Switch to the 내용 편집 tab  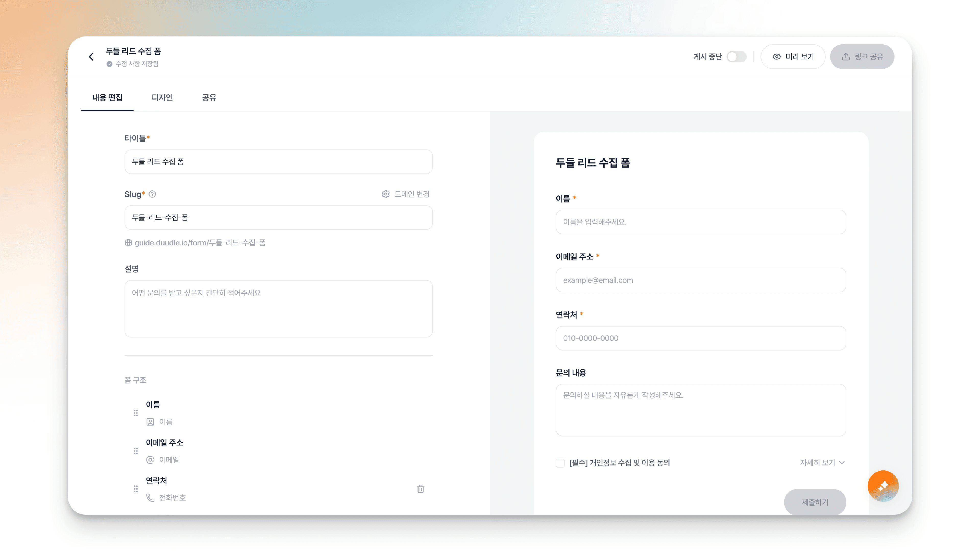[107, 97]
